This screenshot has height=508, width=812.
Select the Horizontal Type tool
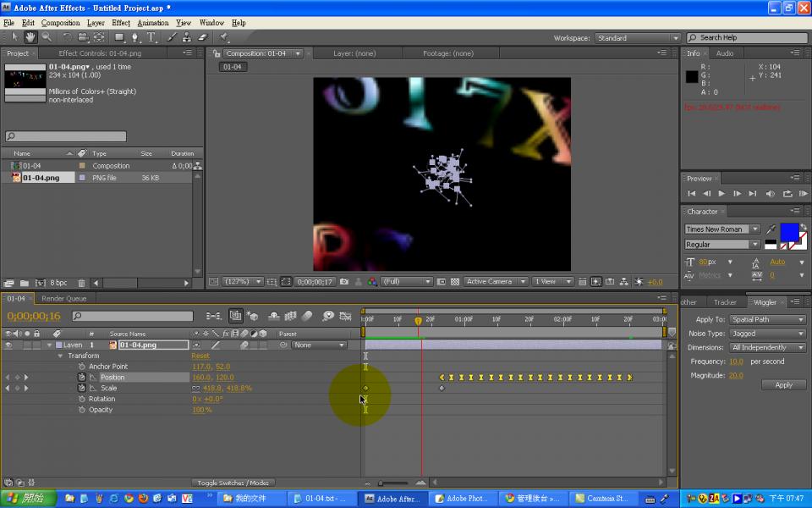pyautogui.click(x=151, y=37)
